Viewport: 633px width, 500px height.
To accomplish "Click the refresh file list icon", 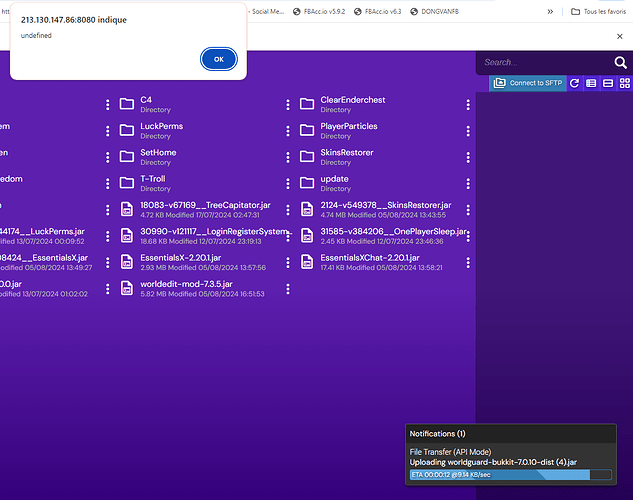I will coord(575,83).
